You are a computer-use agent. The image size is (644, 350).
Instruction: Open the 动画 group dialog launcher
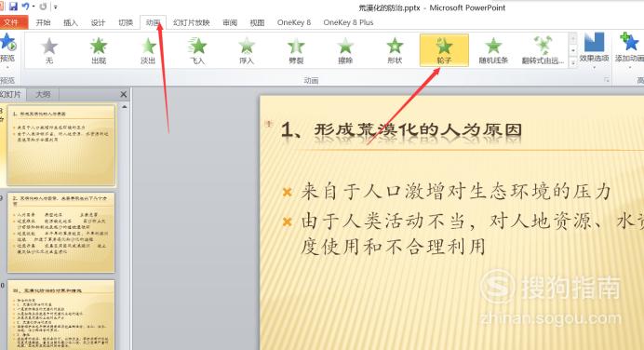tap(606, 80)
